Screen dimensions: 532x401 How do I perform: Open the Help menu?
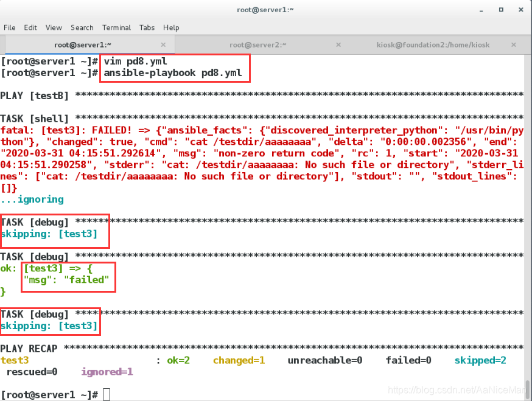[171, 27]
